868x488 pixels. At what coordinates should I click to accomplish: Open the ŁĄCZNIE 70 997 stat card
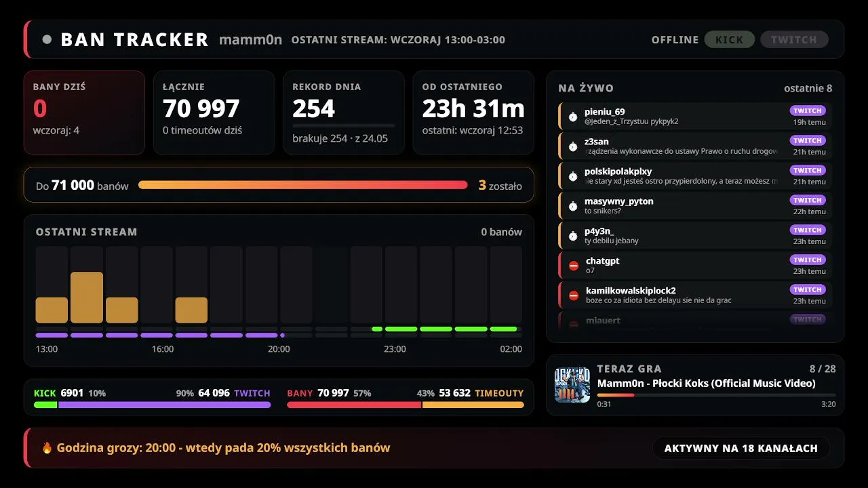click(x=214, y=113)
